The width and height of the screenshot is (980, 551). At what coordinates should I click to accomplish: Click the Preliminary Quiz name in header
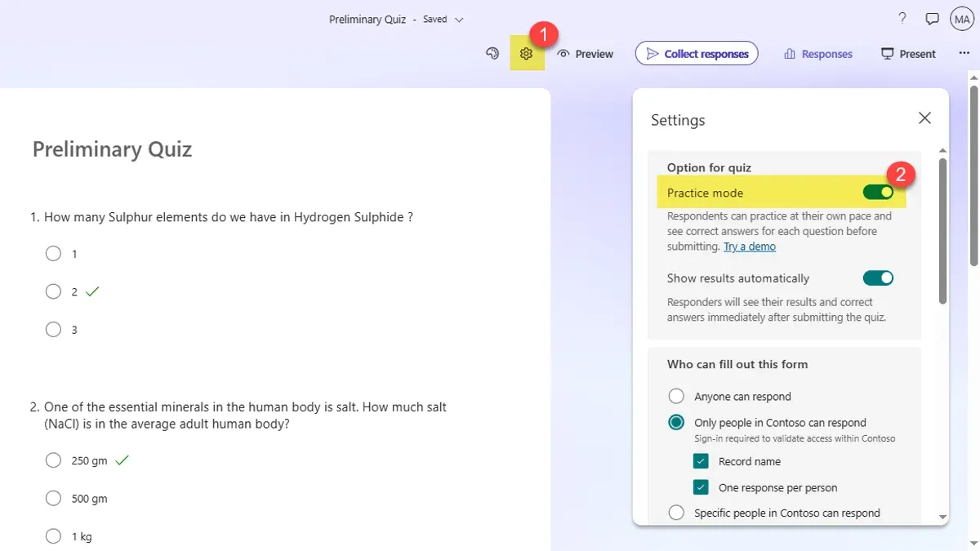point(367,20)
